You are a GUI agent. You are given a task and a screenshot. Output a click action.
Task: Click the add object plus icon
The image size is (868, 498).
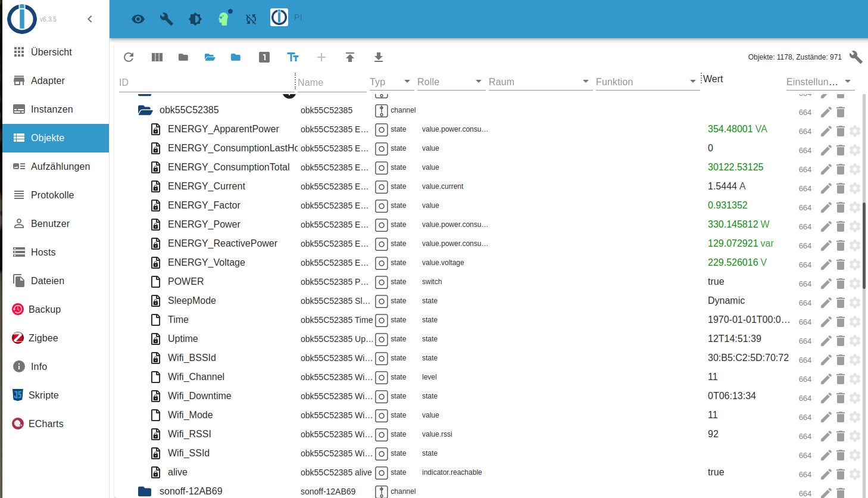click(x=321, y=57)
